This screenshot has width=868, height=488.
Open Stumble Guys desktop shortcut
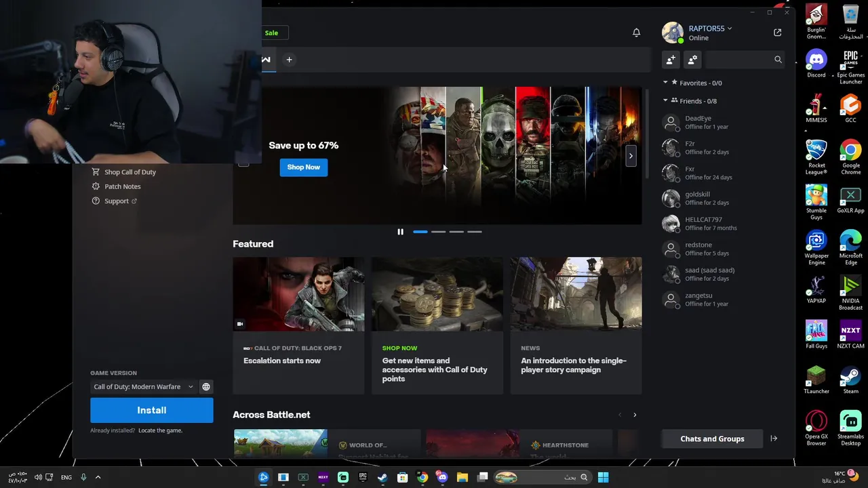[x=816, y=203]
